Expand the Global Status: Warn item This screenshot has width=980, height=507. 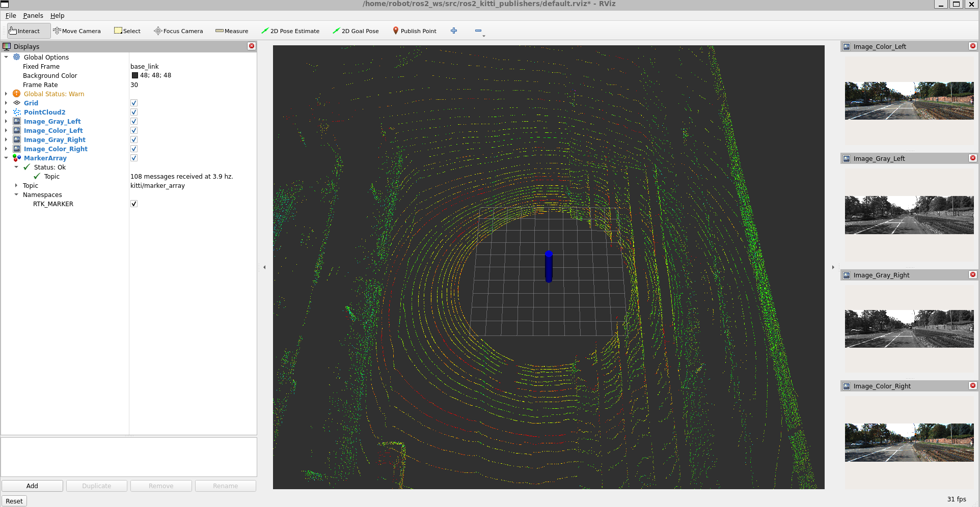(x=6, y=94)
